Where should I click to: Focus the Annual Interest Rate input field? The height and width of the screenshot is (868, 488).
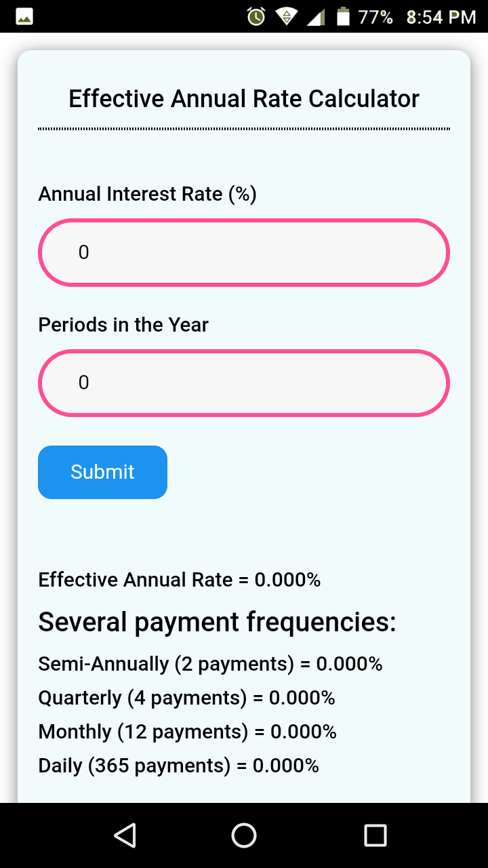point(244,252)
